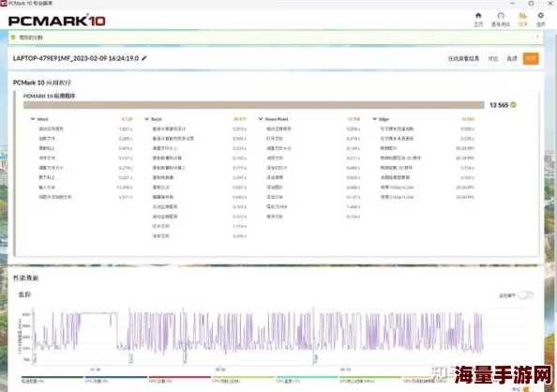Image resolution: width=557 pixels, height=392 pixels.
Task: Click the question mark help in notification bar
Action: point(537,37)
